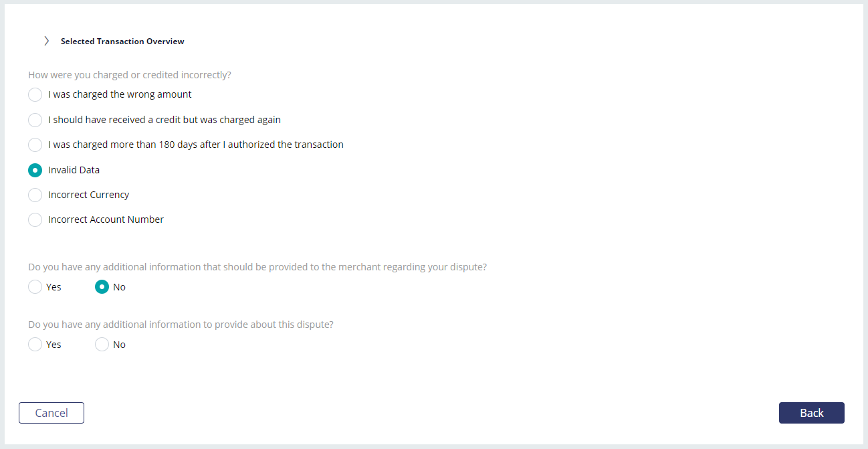This screenshot has height=449, width=868.
Task: Click the selected Invalid Data radio circle
Action: pos(35,170)
